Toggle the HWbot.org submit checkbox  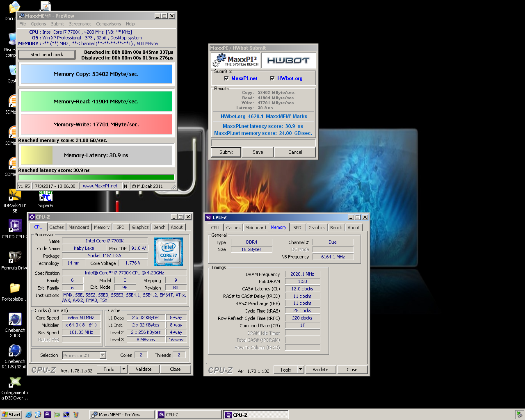click(x=272, y=78)
